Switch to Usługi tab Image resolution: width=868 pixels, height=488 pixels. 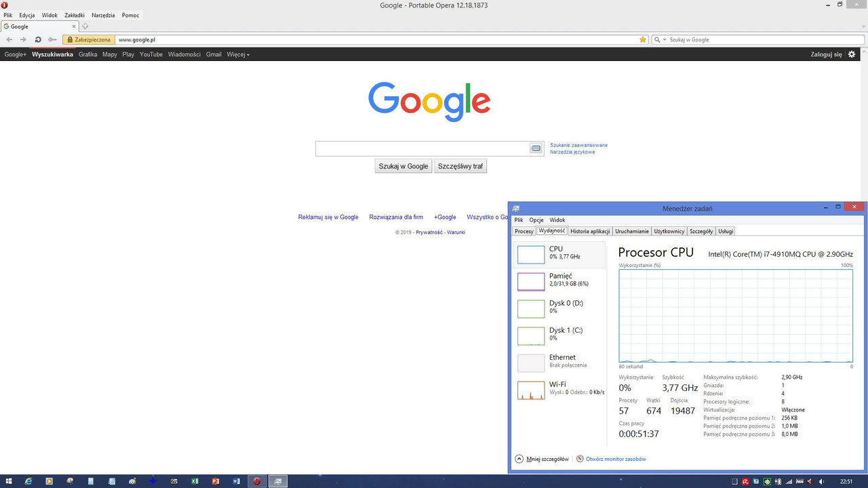726,231
